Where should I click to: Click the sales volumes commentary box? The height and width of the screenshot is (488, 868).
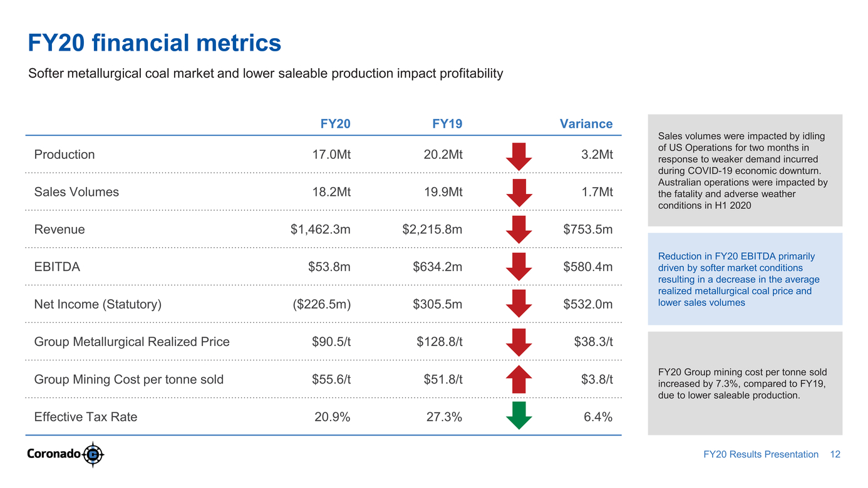[745, 170]
